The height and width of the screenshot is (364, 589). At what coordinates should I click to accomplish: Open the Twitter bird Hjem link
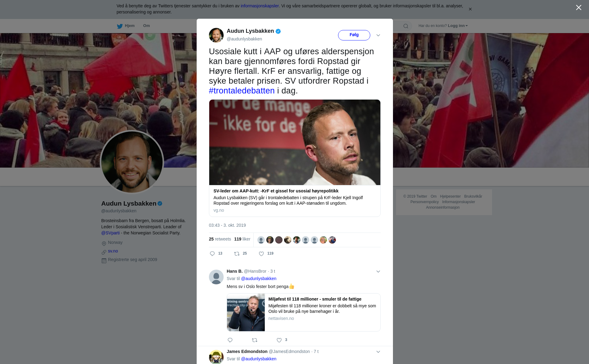click(x=126, y=26)
